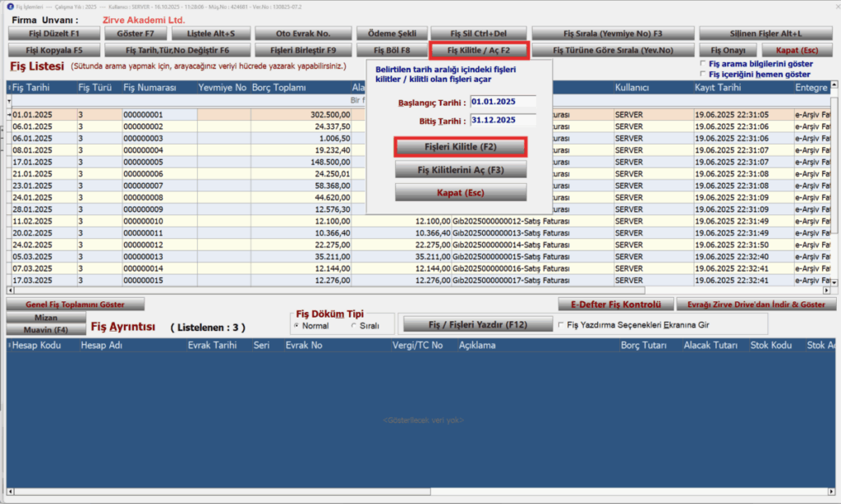Image resolution: width=841 pixels, height=504 pixels.
Task: Click the Evrak Tarihi column header
Action: click(218, 346)
